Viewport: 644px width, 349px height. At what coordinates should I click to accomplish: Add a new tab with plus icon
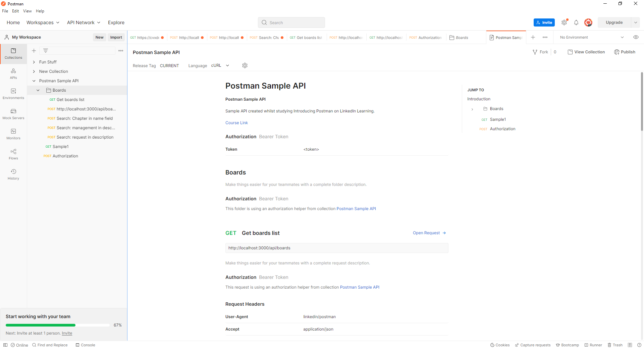[533, 37]
